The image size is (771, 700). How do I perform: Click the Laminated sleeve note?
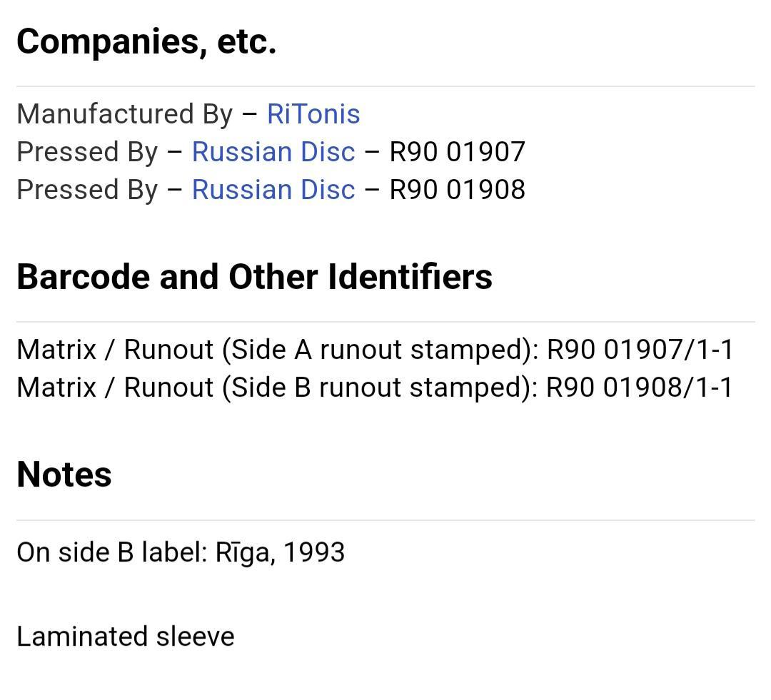click(126, 636)
